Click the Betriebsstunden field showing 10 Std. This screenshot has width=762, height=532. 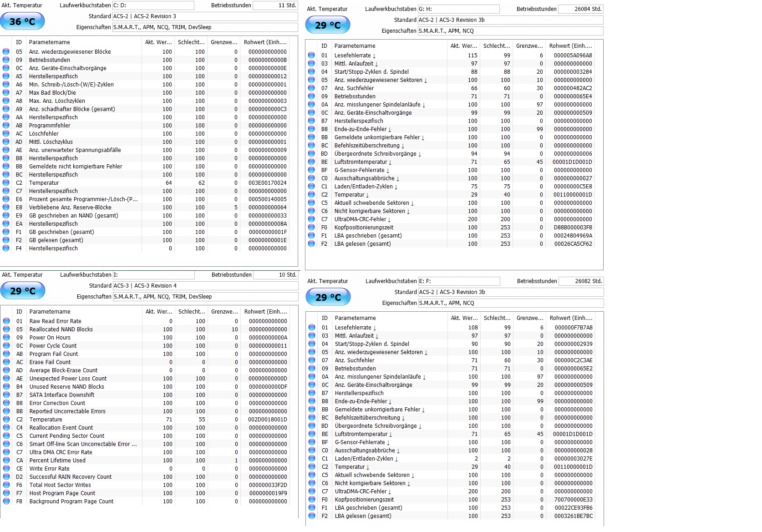[275, 275]
